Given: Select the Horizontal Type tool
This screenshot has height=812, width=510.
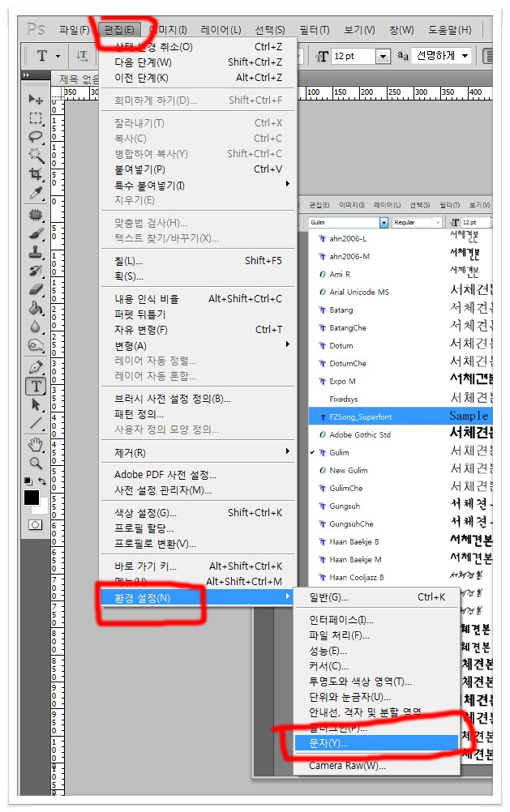Looking at the screenshot, I should [36, 387].
